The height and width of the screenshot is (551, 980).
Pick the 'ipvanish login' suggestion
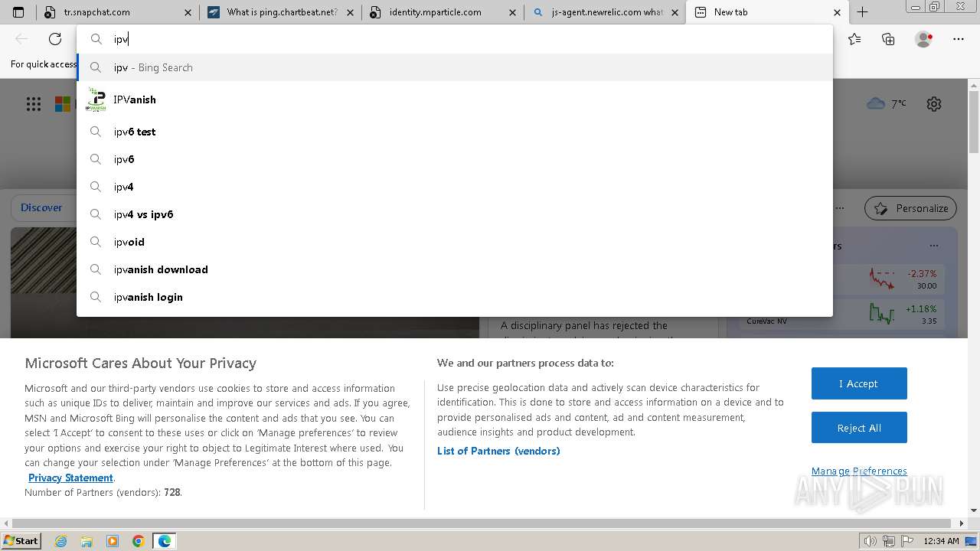coord(455,297)
